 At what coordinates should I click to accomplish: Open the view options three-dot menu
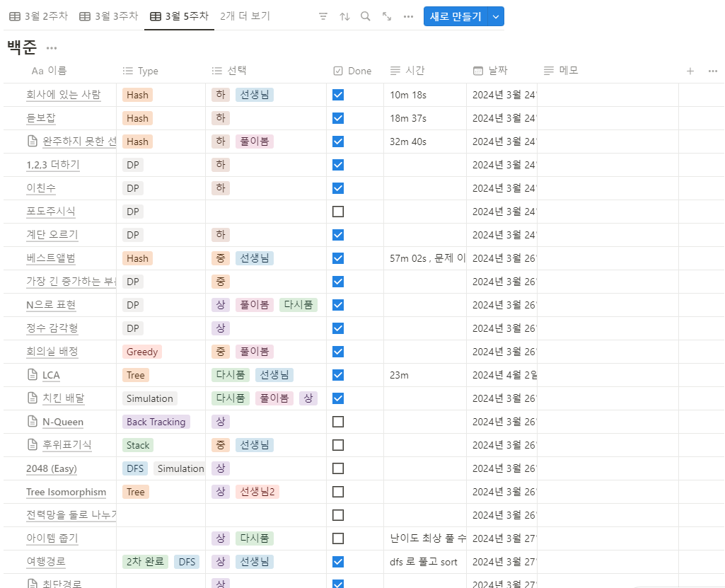pos(408,17)
